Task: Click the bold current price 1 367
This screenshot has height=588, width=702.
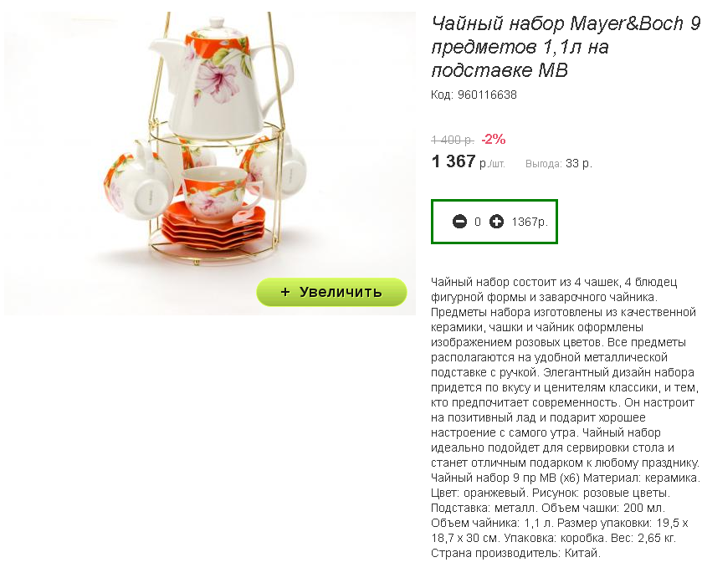Action: point(453,161)
